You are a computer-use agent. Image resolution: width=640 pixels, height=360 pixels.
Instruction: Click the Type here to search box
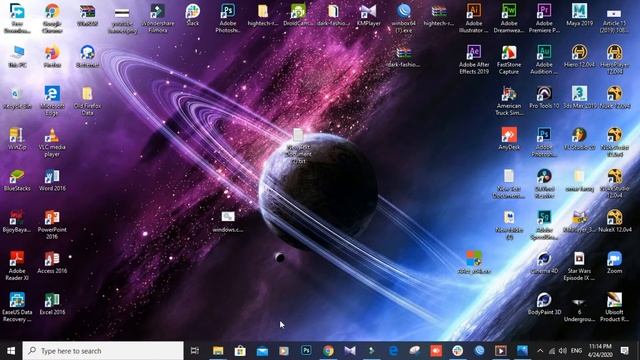pyautogui.click(x=103, y=351)
